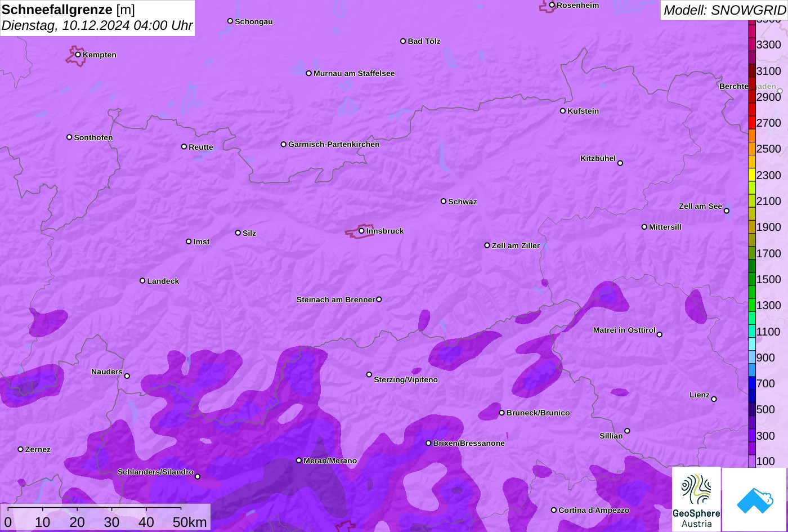Click the Murnau am Staffelsee label
Image resolution: width=788 pixels, height=532 pixels.
(354, 74)
